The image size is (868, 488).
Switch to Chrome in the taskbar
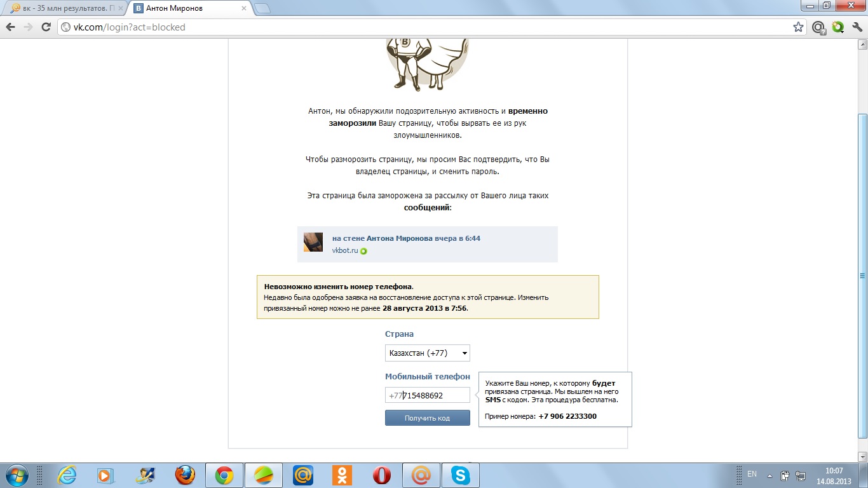(224, 475)
